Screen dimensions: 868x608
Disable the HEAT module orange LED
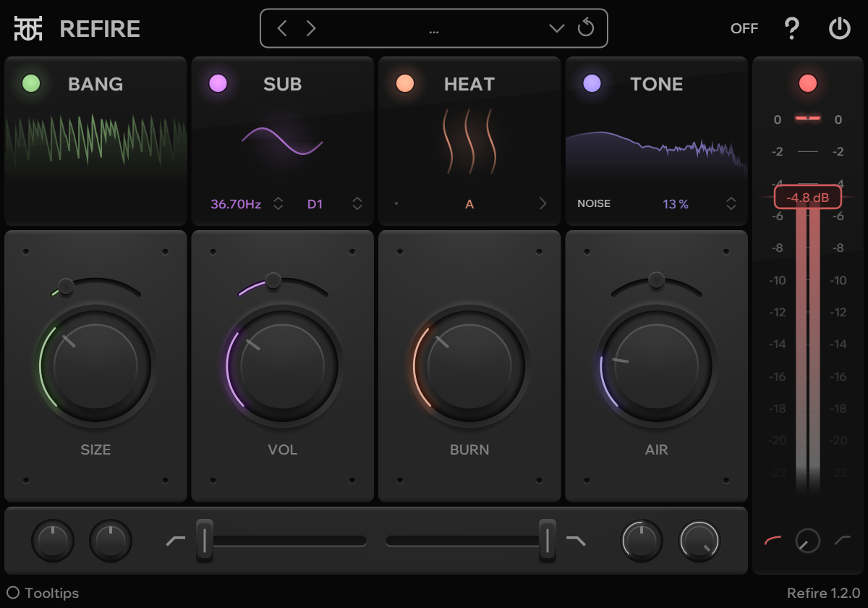[405, 83]
